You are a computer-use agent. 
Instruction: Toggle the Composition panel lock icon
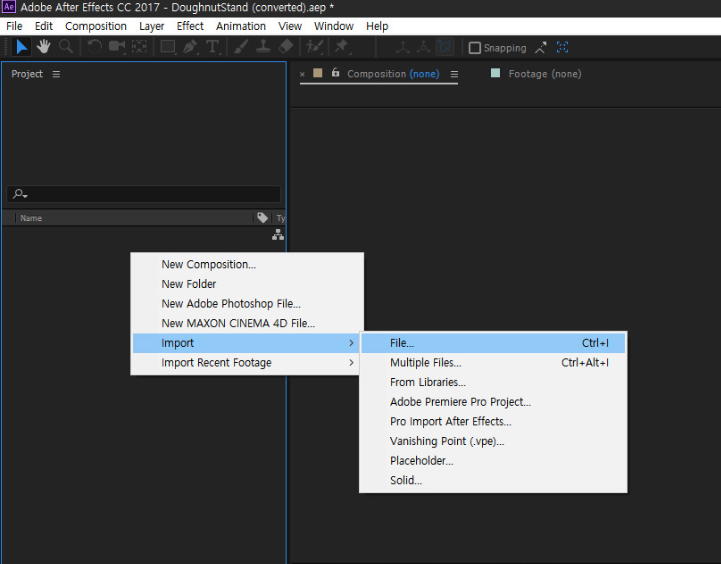coord(336,73)
